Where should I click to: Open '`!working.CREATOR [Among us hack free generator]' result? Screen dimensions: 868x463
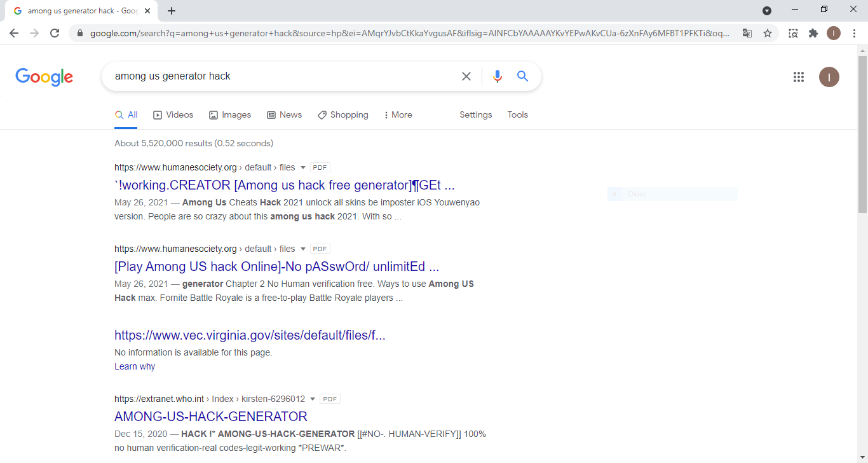(285, 186)
